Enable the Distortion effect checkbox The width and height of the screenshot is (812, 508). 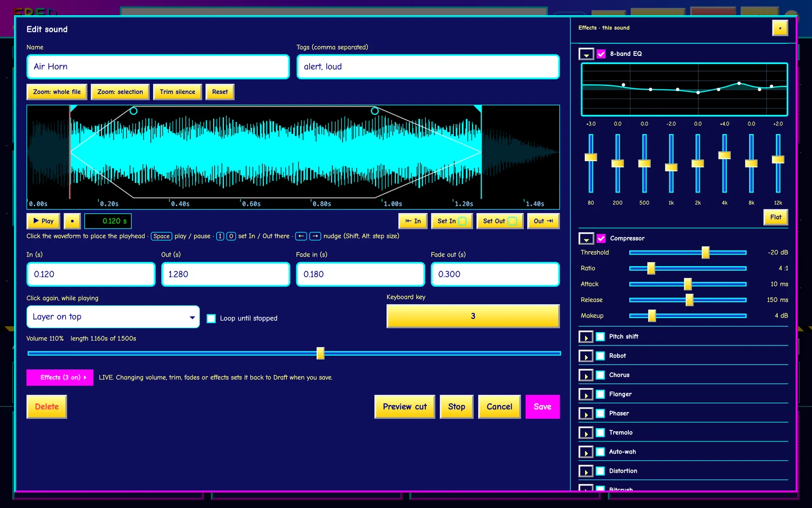pyautogui.click(x=600, y=471)
